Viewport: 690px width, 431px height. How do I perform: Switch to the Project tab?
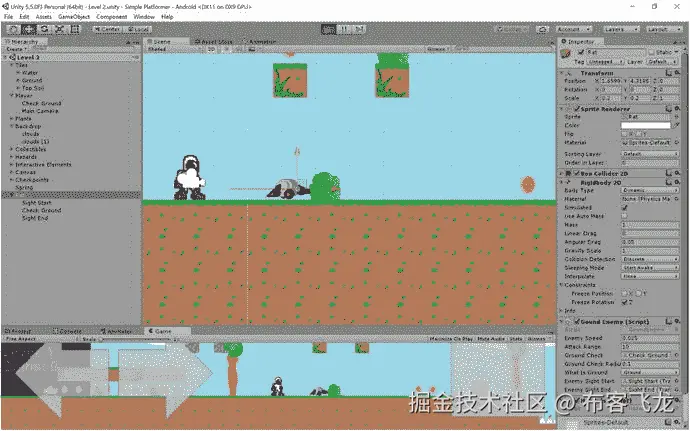18,331
